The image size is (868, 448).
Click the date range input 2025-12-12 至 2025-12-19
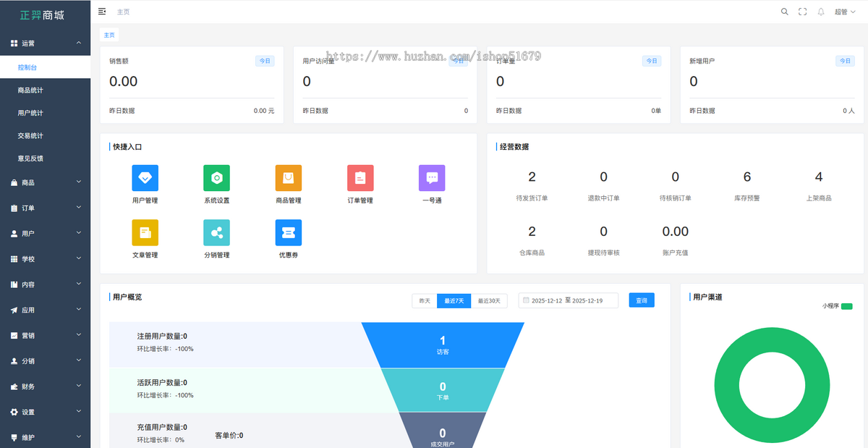click(x=569, y=300)
